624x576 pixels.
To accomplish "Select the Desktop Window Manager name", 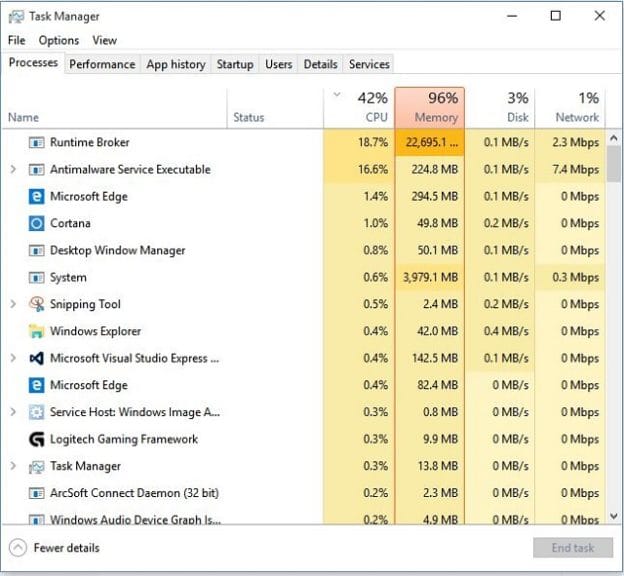I will 117,250.
